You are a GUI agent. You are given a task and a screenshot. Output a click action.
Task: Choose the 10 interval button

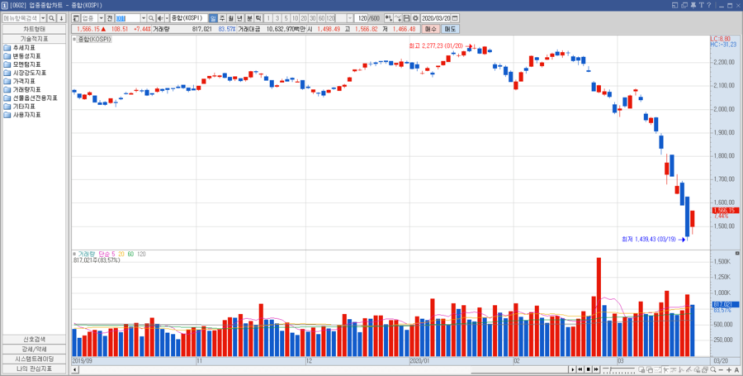pos(295,18)
